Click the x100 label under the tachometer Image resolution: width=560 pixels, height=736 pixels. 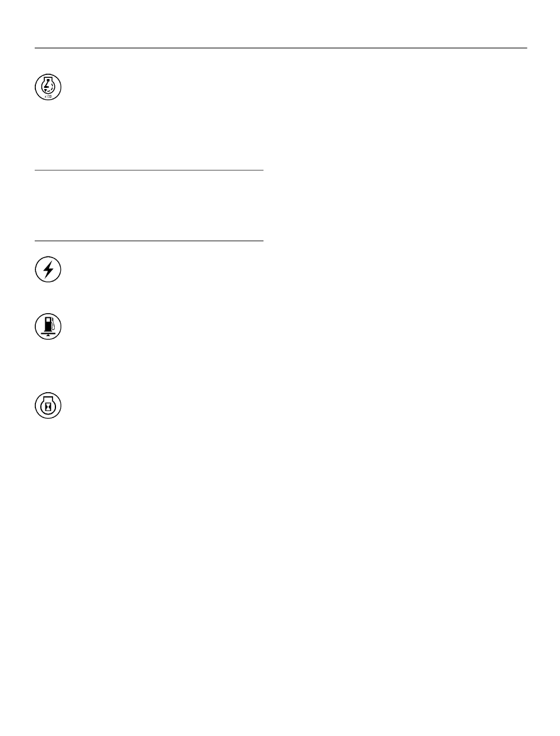click(48, 95)
